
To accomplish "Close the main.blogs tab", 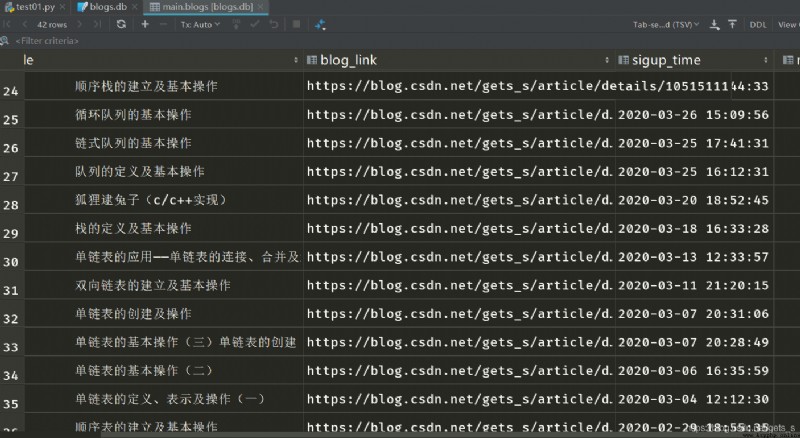I will click(260, 7).
